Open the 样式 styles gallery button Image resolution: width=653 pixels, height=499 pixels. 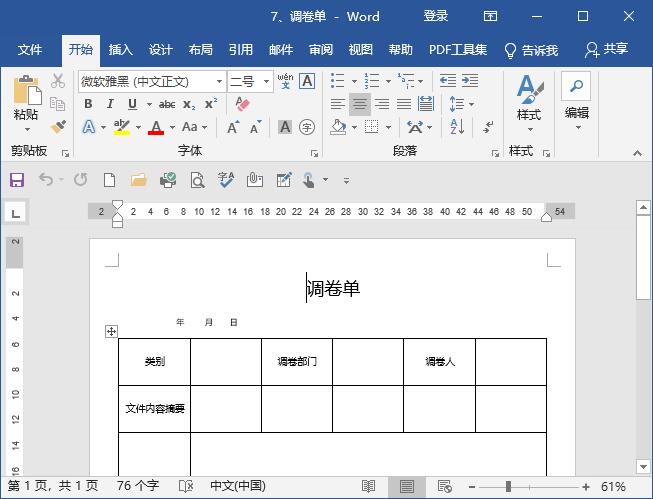[x=529, y=104]
